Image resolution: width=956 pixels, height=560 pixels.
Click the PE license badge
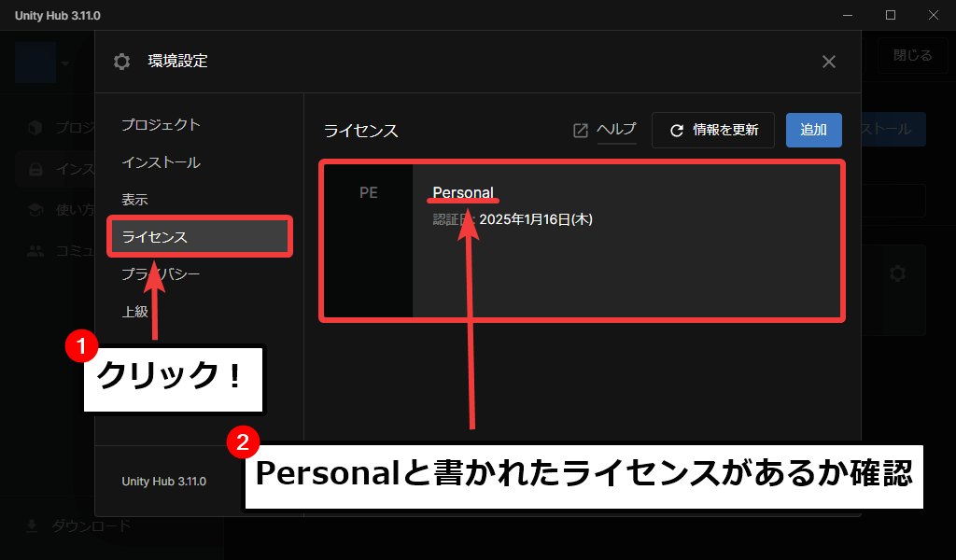pos(368,192)
